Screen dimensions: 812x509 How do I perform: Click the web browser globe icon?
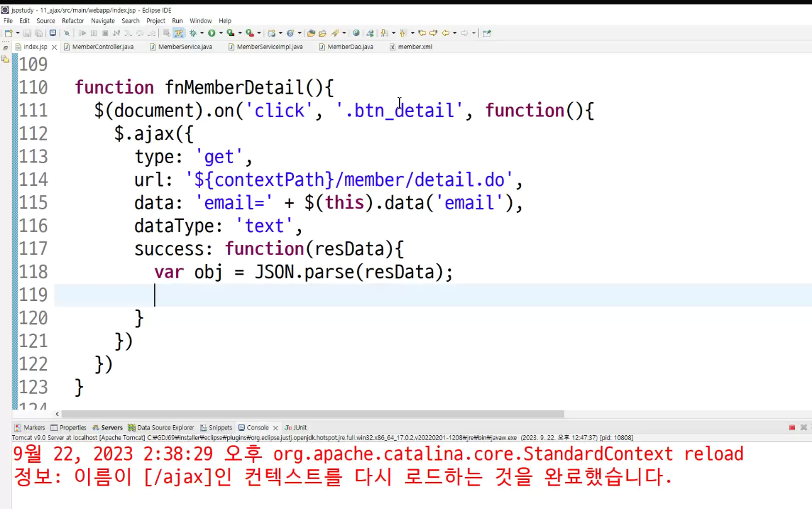pos(356,33)
